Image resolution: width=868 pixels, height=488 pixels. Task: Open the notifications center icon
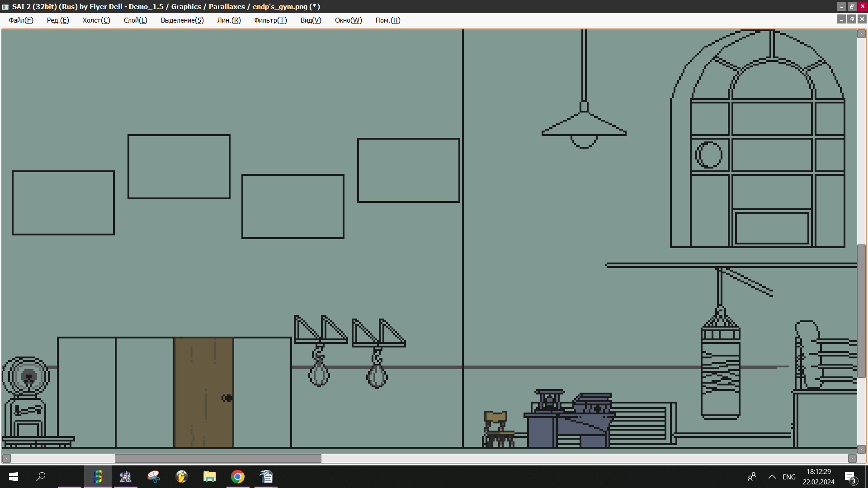point(850,477)
